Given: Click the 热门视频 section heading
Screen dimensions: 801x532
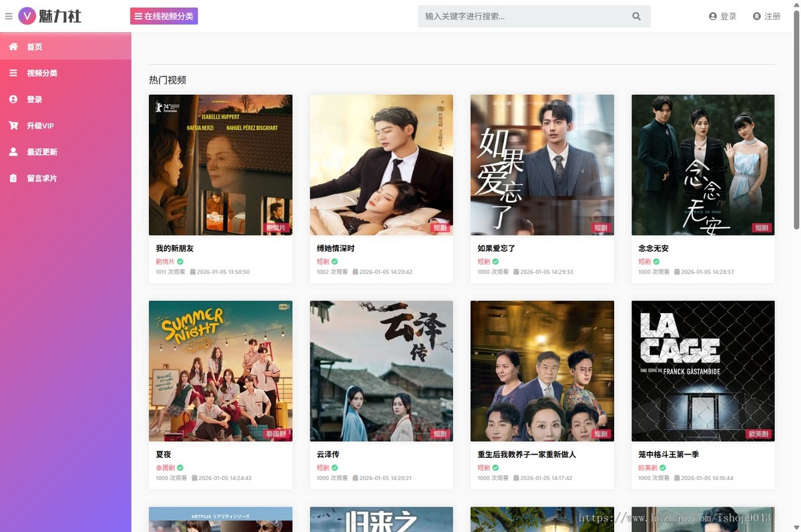Looking at the screenshot, I should 168,80.
